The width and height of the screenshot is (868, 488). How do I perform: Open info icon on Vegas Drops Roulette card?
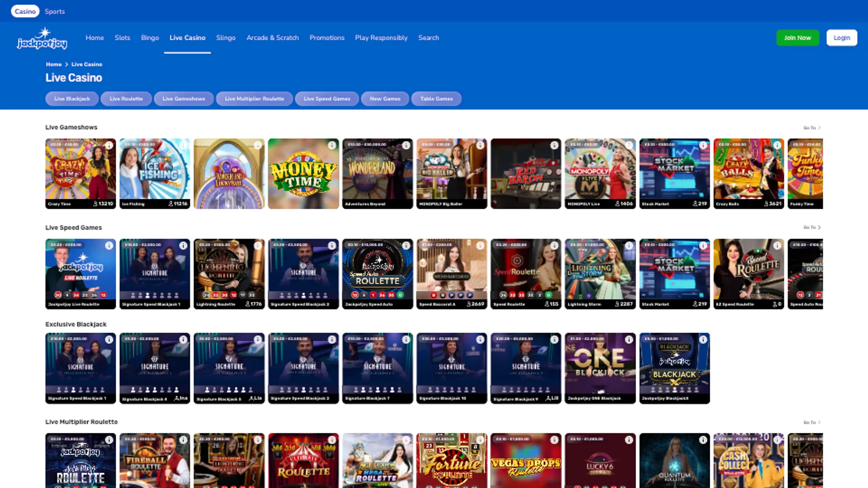point(554,440)
